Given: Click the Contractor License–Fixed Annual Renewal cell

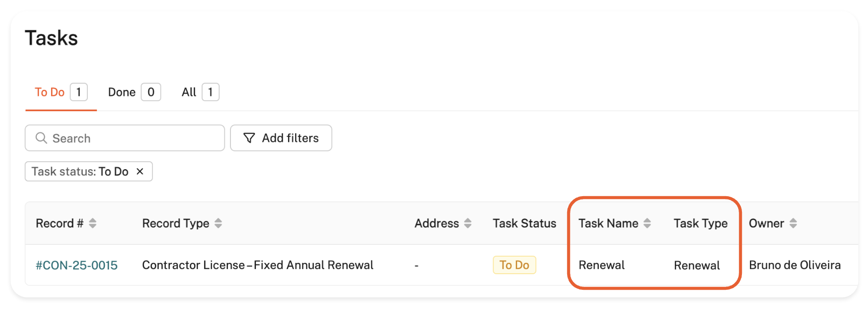Looking at the screenshot, I should pyautogui.click(x=257, y=265).
